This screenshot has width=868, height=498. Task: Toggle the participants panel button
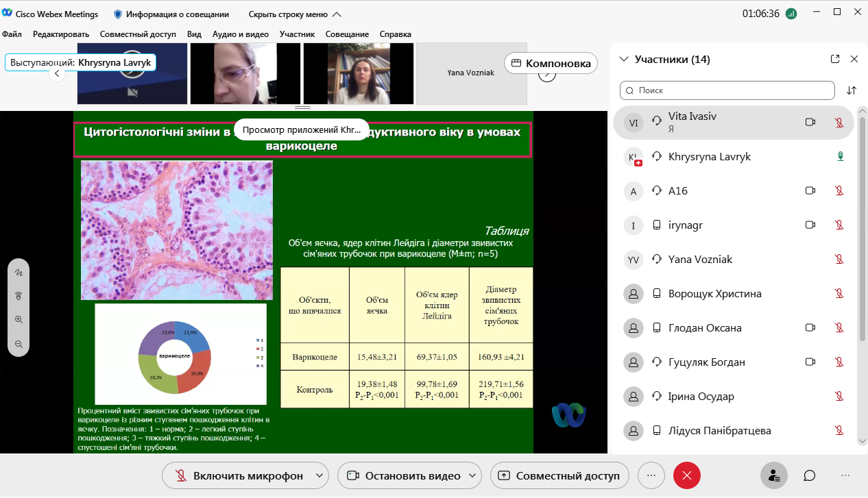point(774,475)
